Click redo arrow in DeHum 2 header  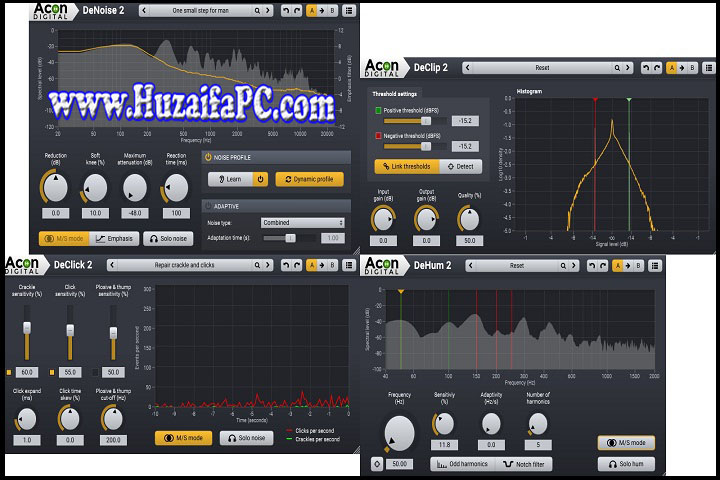coord(602,265)
